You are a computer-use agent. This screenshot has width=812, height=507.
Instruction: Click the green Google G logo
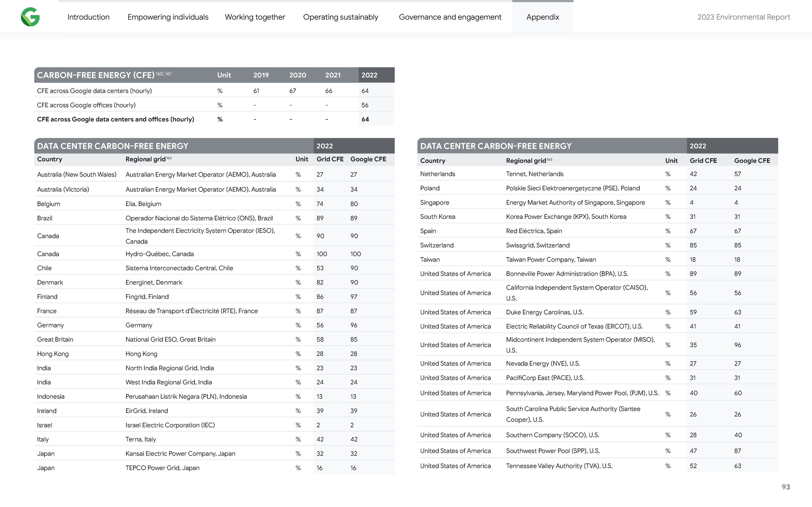click(30, 17)
